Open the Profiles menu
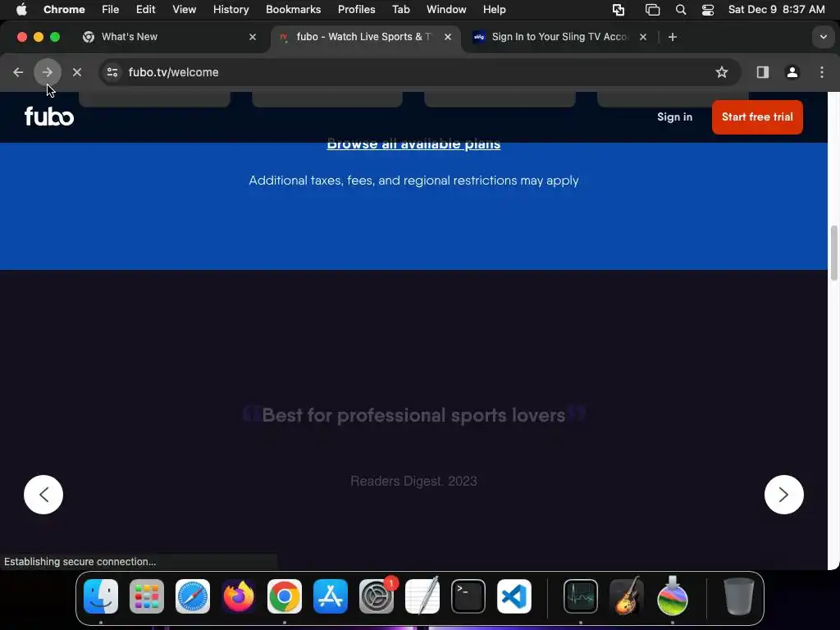Screen dimensions: 840x630 356,9
